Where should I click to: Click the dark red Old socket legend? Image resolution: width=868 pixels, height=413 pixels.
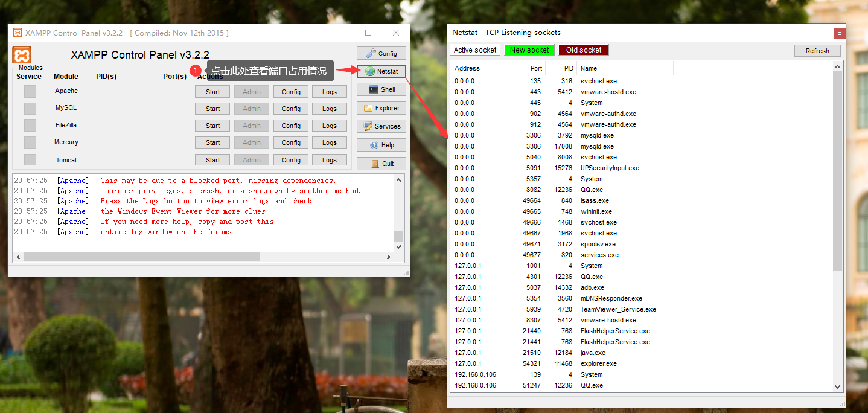coord(584,50)
